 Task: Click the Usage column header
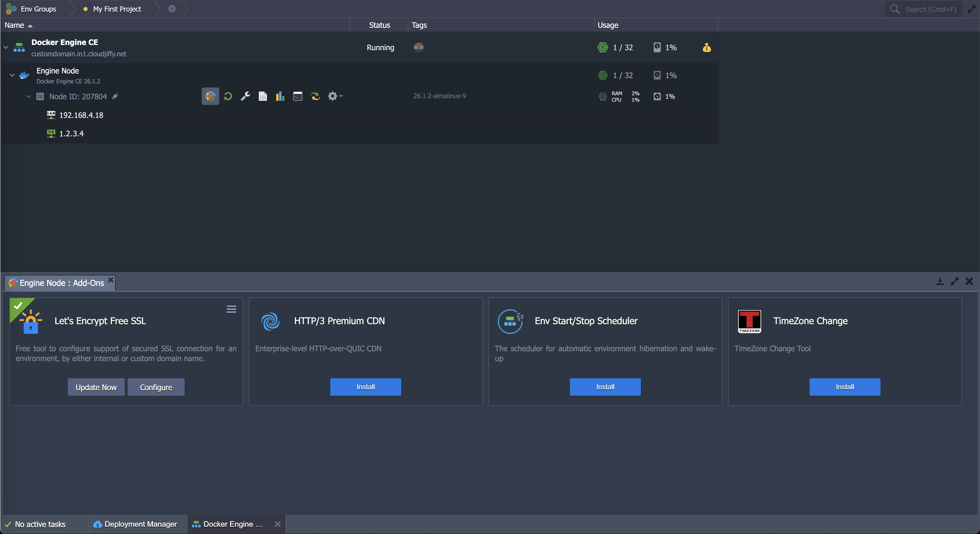click(x=656, y=25)
